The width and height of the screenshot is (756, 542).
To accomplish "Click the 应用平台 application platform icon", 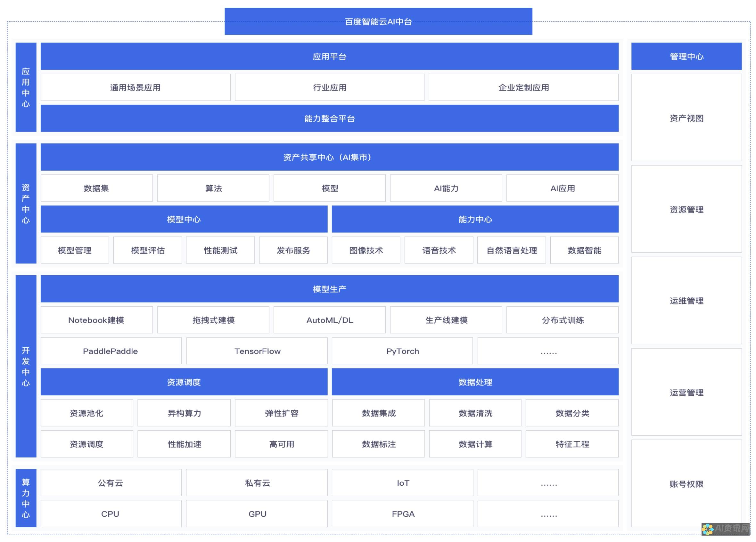I will (329, 57).
